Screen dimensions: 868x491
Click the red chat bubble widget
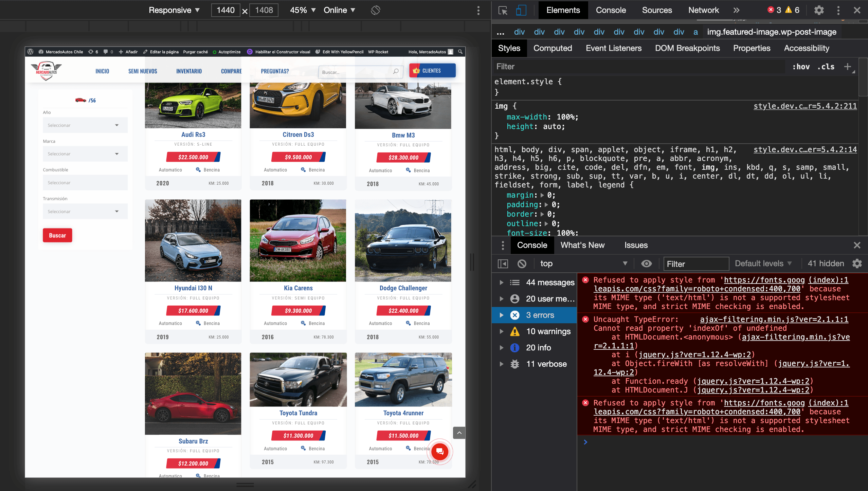click(440, 452)
